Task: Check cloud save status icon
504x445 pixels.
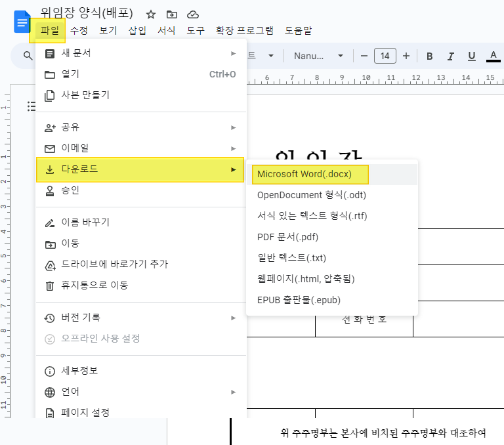Action: tap(193, 14)
